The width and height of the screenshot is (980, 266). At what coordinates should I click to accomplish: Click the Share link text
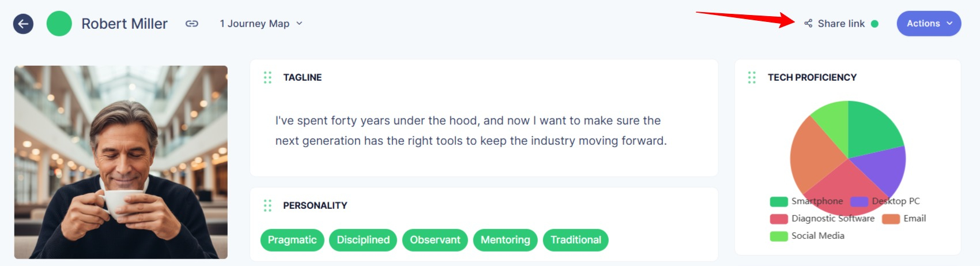pyautogui.click(x=841, y=24)
